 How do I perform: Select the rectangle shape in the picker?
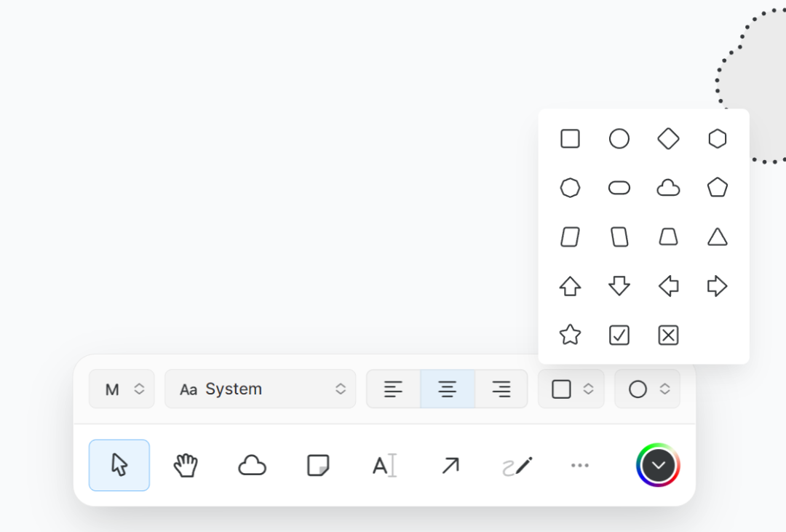[570, 139]
